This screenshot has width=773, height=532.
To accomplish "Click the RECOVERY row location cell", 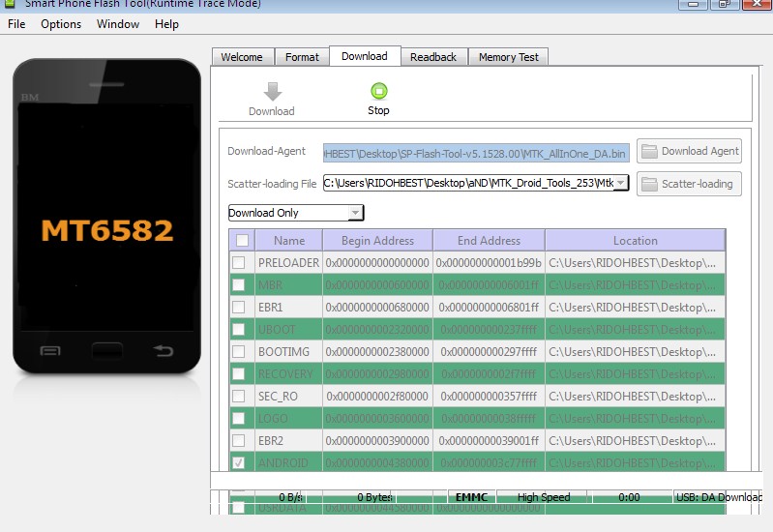I will (x=635, y=373).
